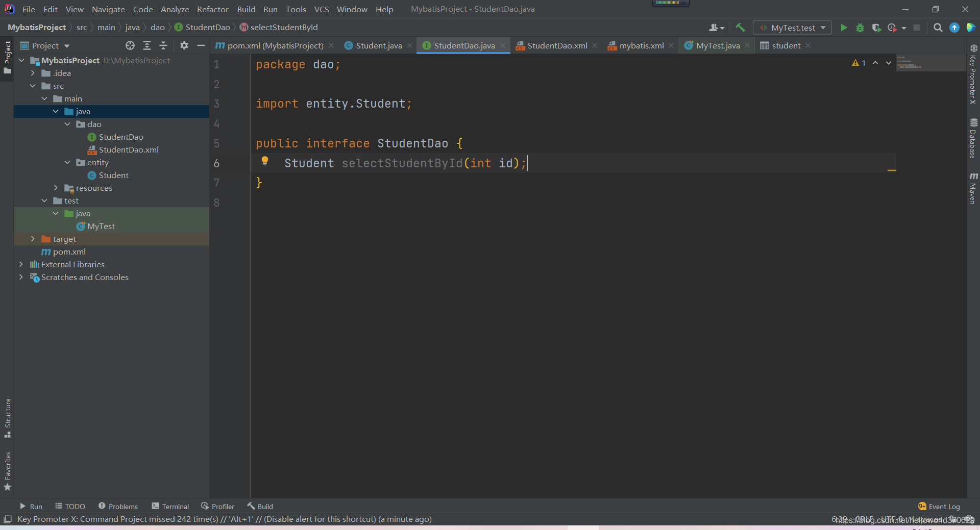Click the IDE update arrow icon
The image size is (980, 530).
954,28
